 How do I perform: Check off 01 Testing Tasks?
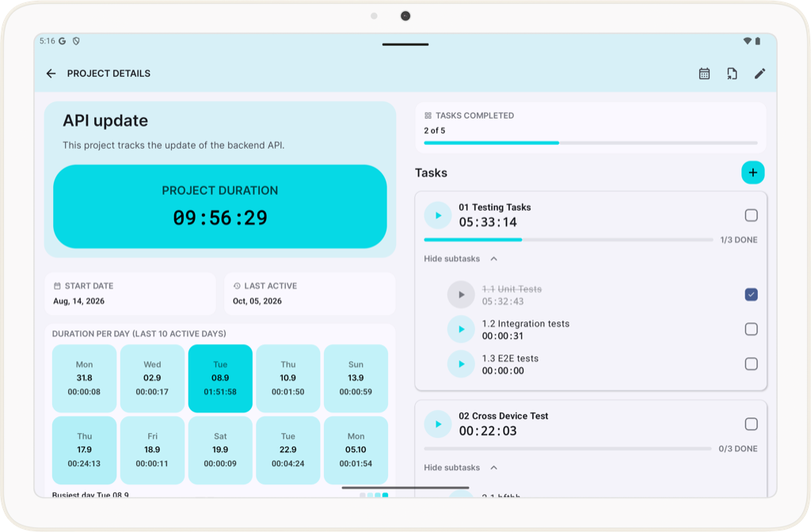(x=751, y=215)
